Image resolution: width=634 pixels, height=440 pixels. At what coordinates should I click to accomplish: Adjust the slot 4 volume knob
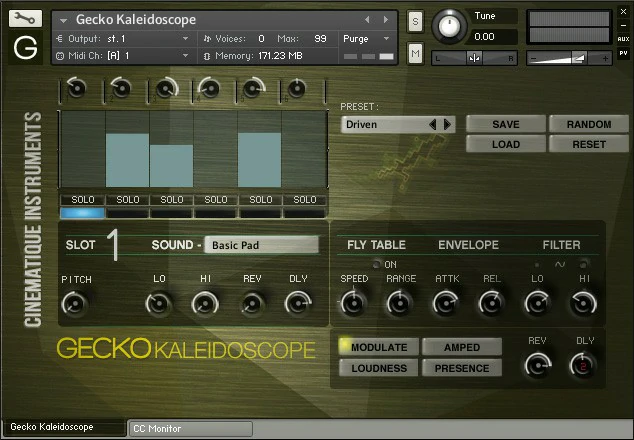pyautogui.click(x=209, y=88)
